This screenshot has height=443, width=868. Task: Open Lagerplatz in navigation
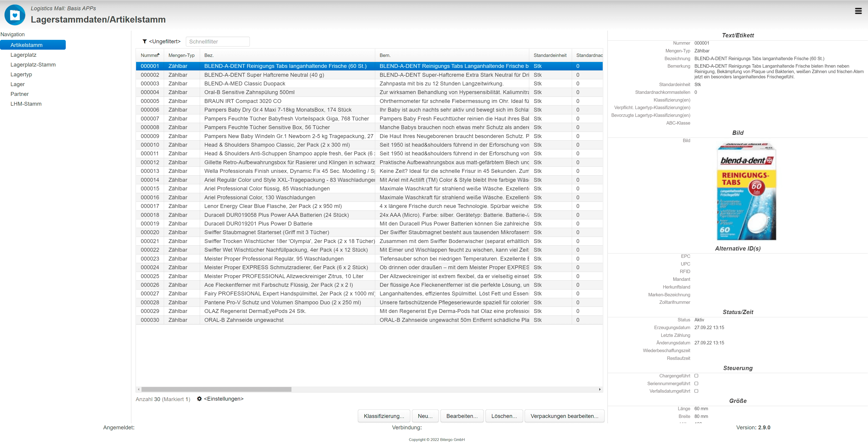point(23,55)
